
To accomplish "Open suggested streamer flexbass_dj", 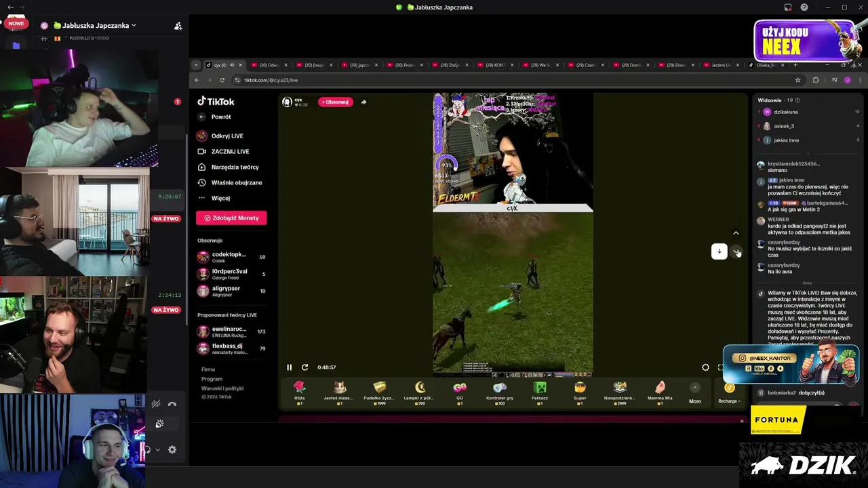I will point(231,348).
